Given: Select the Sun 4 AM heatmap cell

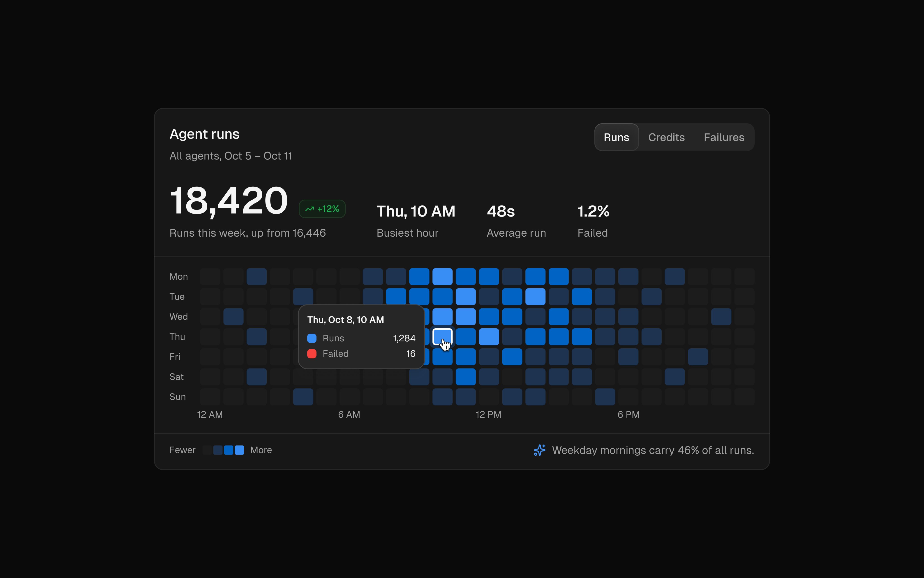Looking at the screenshot, I should coord(303,397).
